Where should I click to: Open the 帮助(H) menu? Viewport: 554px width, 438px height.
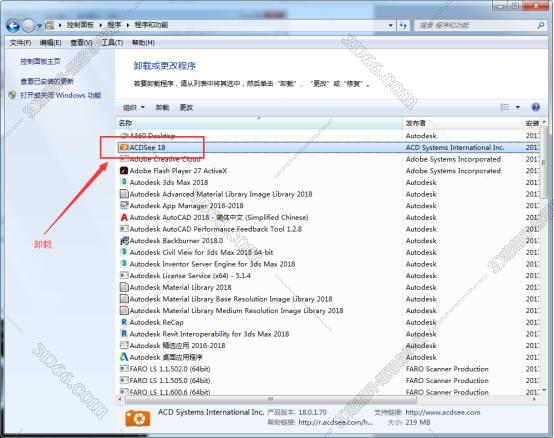pos(143,43)
